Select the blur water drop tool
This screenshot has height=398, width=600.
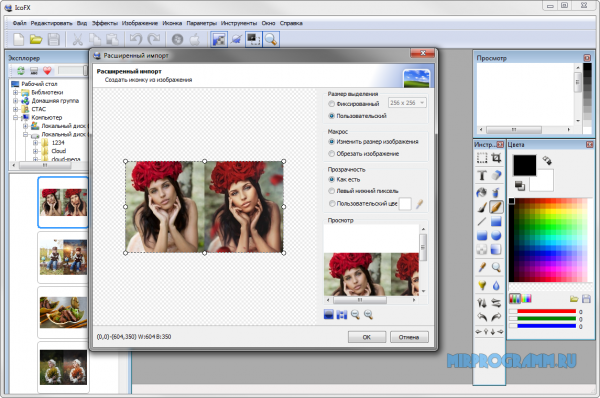click(x=496, y=285)
